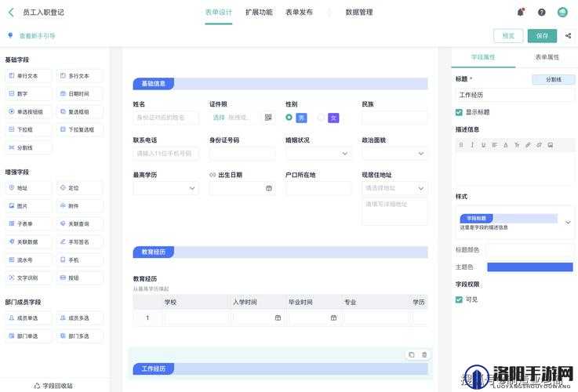Delete the 工作经历 divider with the trash icon
The width and height of the screenshot is (578, 392).
tap(424, 355)
